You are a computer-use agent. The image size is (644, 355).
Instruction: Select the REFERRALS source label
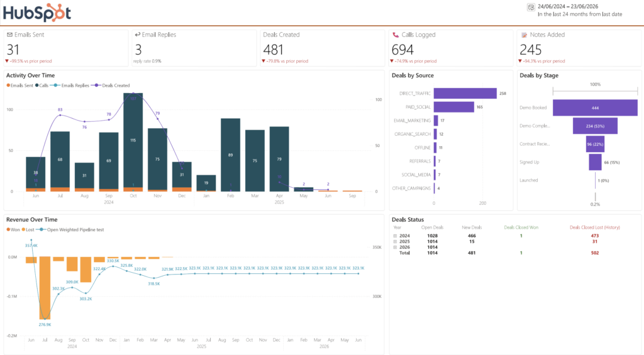point(419,161)
